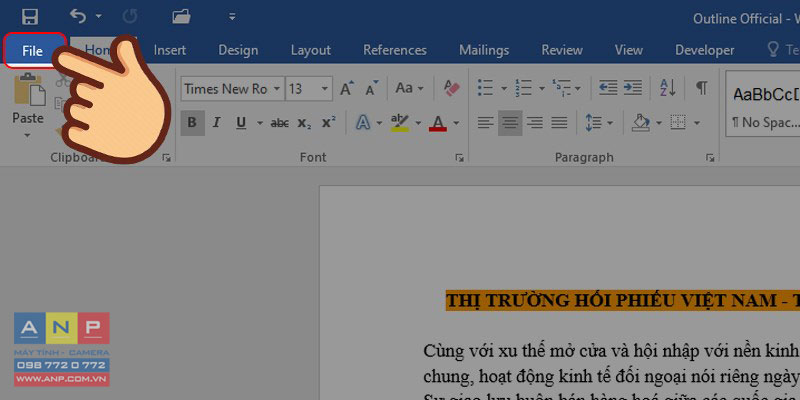Click the Sort A to Z icon
This screenshot has width=800, height=400.
pyautogui.click(x=668, y=88)
